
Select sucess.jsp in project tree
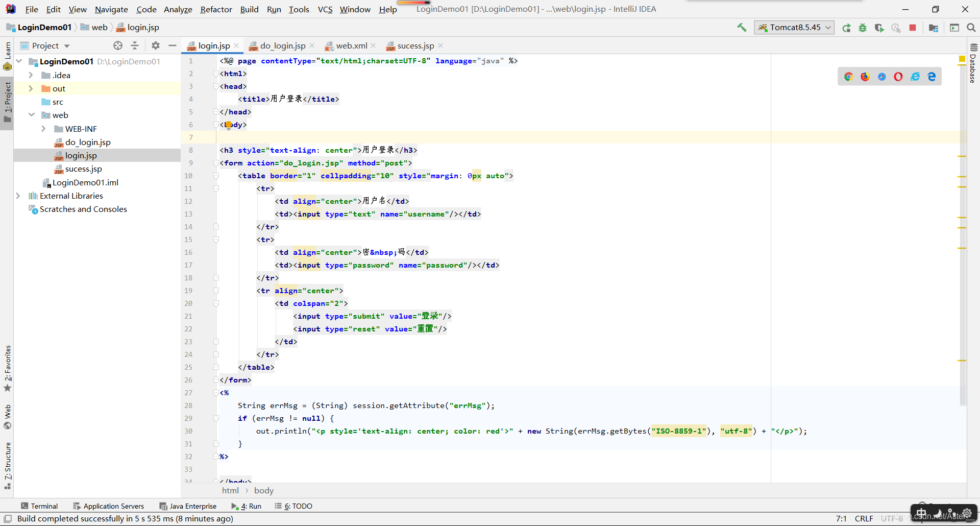coord(84,169)
